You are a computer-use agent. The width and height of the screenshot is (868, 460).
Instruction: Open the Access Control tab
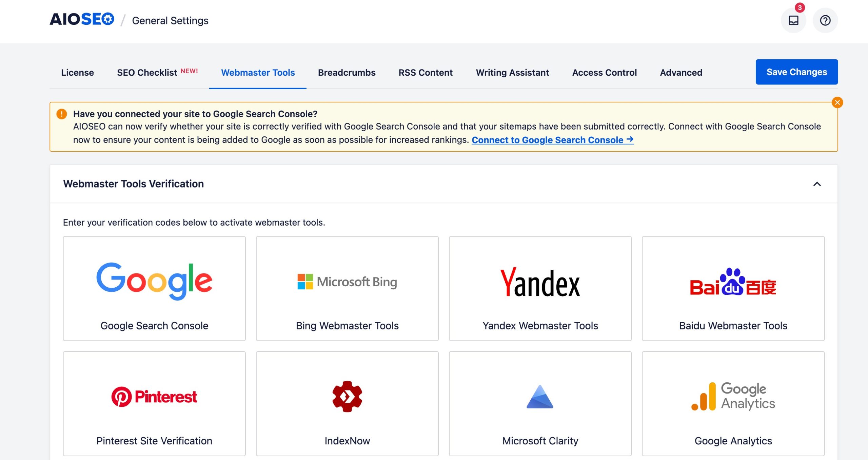[x=605, y=73]
